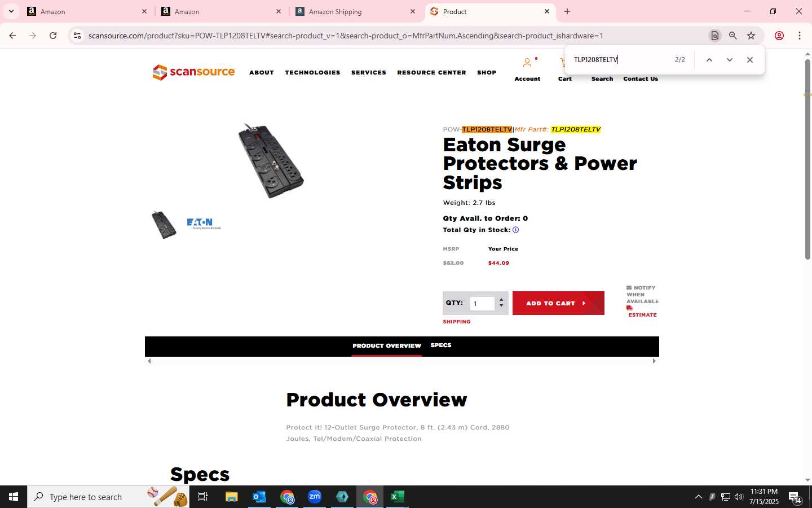Click the ADD TO CART button
This screenshot has width=812, height=508.
coord(558,303)
